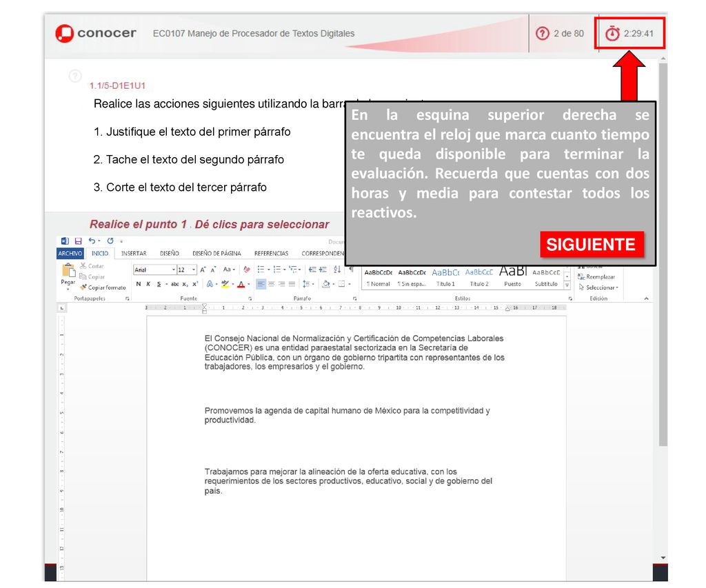Select the Normal style
The image size is (706, 588).
[x=379, y=278]
